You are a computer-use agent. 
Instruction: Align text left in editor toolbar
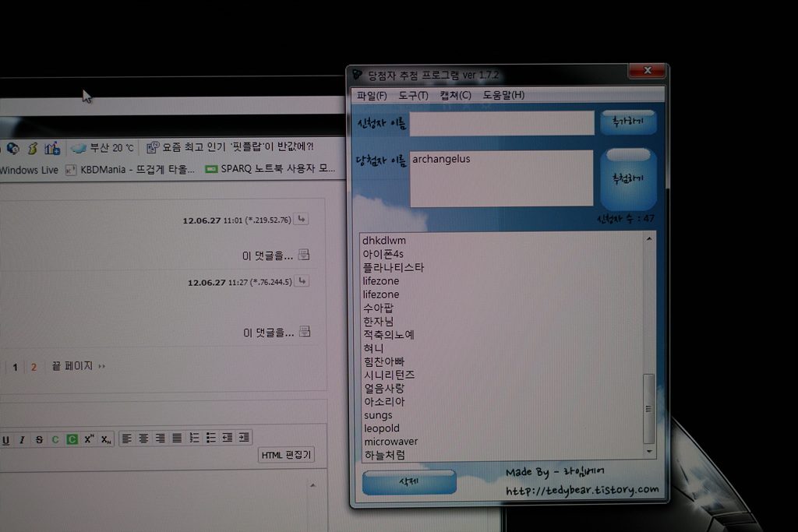(127, 438)
